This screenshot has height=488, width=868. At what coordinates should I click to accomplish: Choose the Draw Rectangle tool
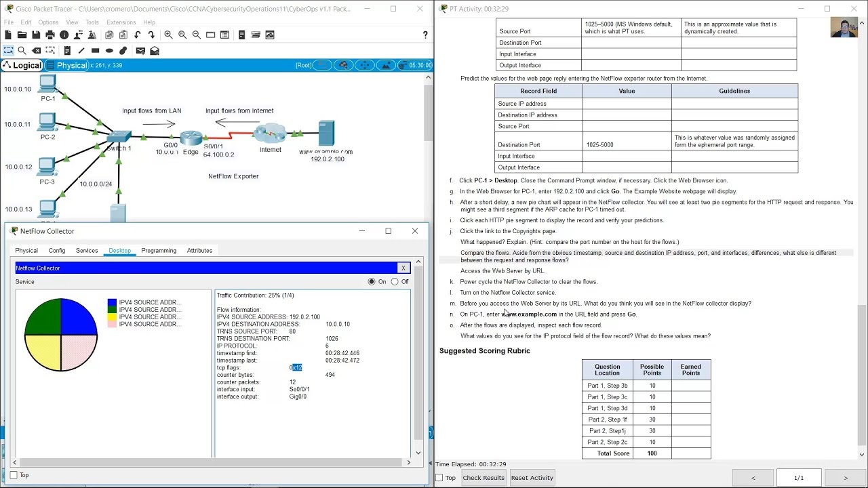(95, 50)
